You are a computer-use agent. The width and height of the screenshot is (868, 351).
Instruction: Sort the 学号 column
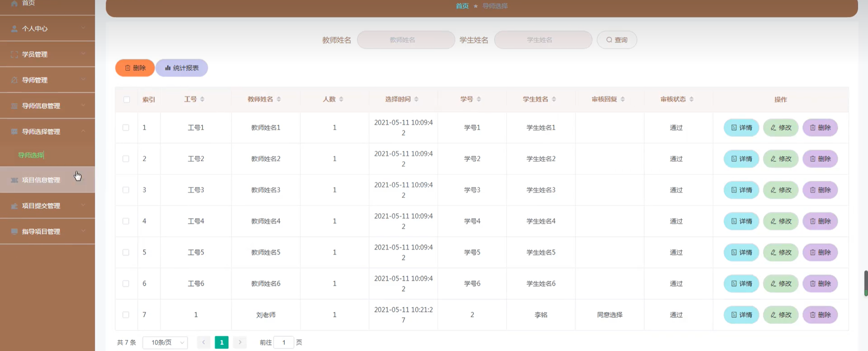point(478,99)
